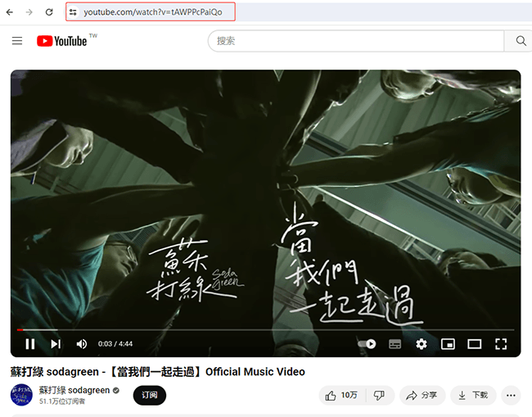The height and width of the screenshot is (417, 532).
Task: Expand more actions three-dot menu
Action: click(x=512, y=395)
